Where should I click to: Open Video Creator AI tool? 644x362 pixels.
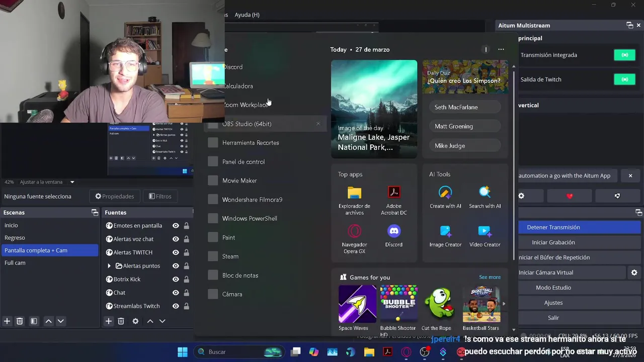click(485, 236)
